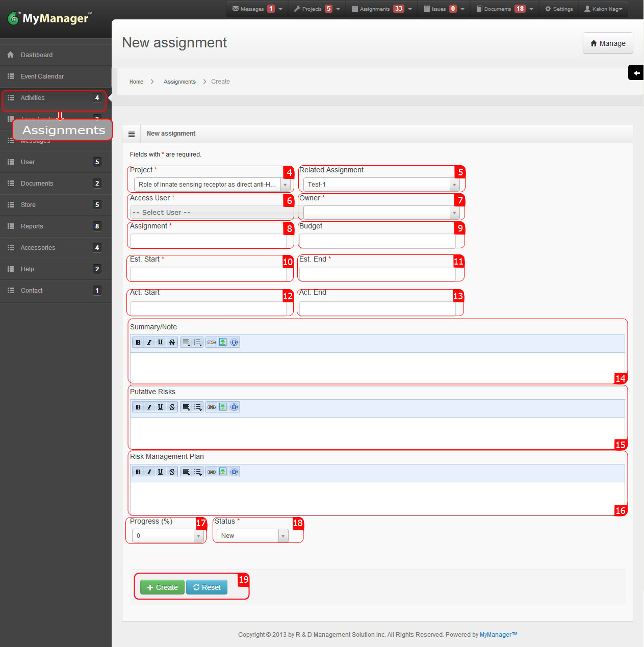644x647 pixels.
Task: Open bullet list options in Summary/Note editor
Action: tap(198, 343)
